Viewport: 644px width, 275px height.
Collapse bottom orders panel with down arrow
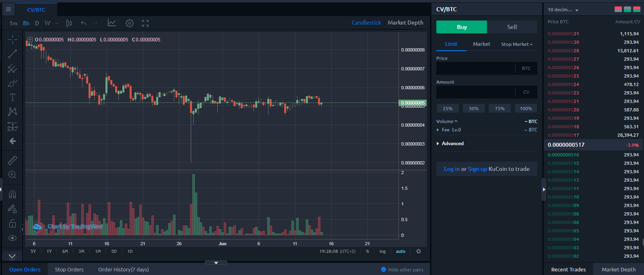click(216, 263)
